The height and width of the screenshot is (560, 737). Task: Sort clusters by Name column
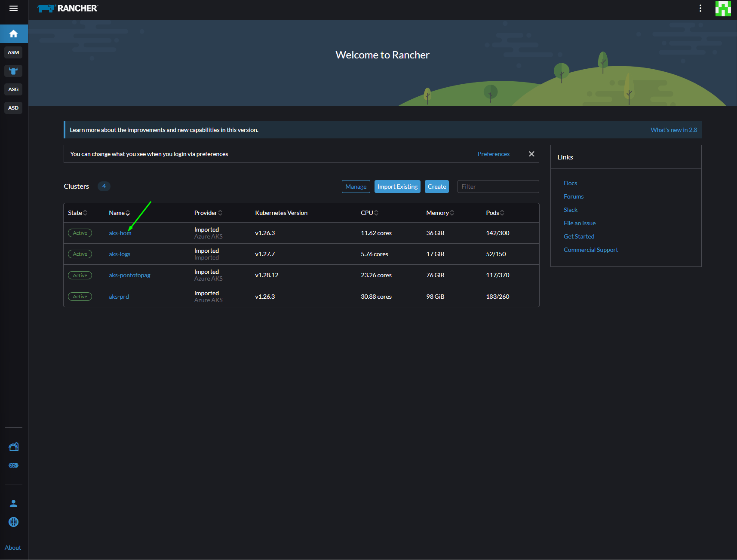pyautogui.click(x=119, y=213)
